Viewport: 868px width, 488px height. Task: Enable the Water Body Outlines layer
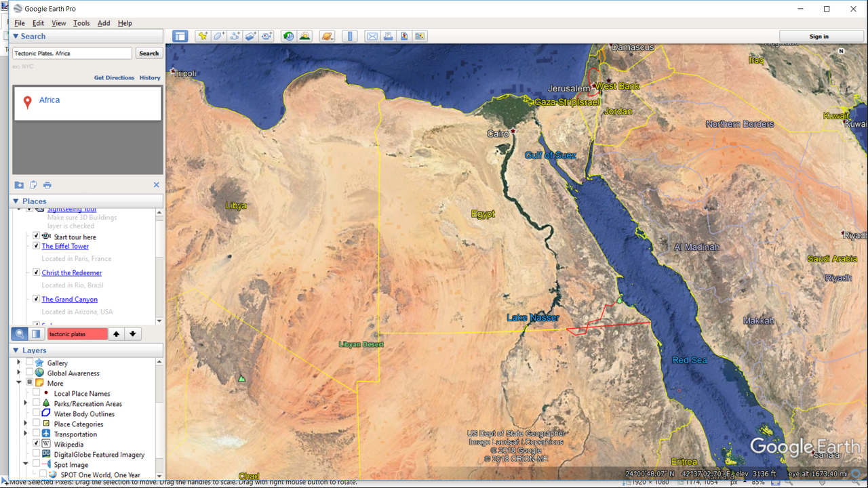tap(37, 413)
